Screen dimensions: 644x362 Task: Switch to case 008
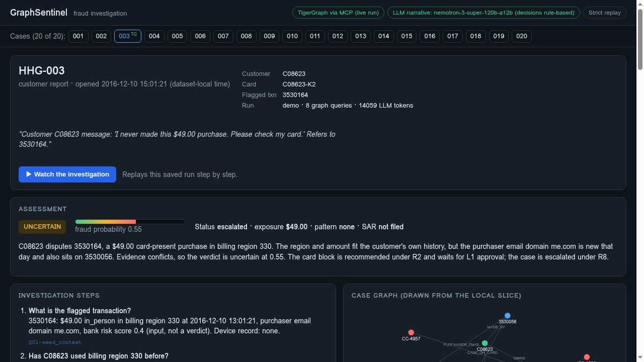pos(246,36)
